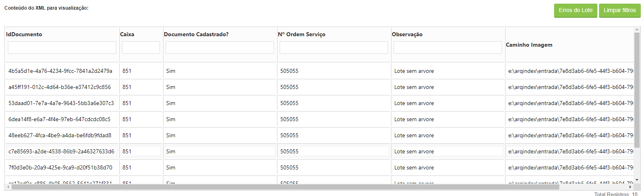
Task: Focus the IdDocumento filter field
Action: [62, 47]
